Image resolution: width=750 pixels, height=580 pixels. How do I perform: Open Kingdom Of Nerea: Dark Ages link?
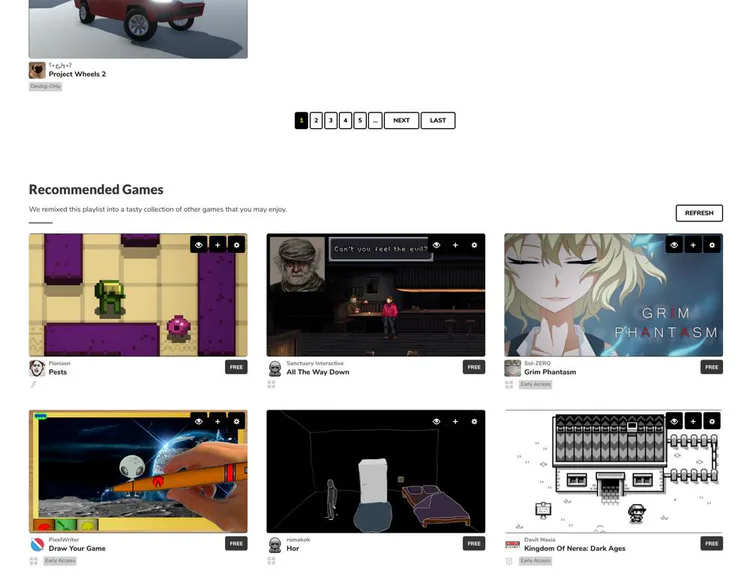pyautogui.click(x=574, y=548)
